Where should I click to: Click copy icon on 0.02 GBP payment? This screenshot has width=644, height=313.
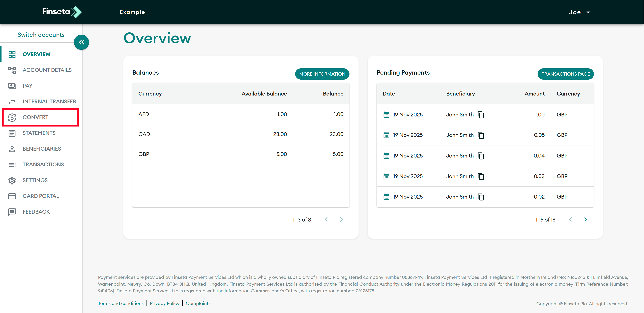pyautogui.click(x=481, y=197)
